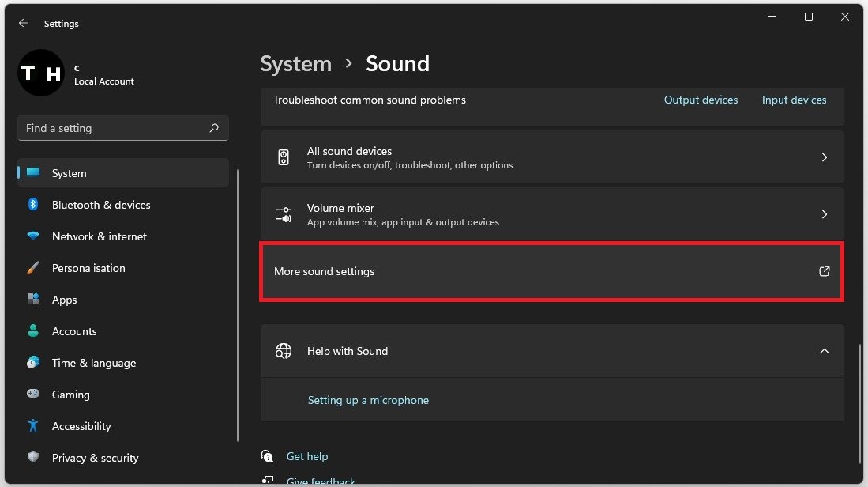Click the Bluetooth & devices icon in sidebar
The height and width of the screenshot is (487, 868).
[x=33, y=205]
